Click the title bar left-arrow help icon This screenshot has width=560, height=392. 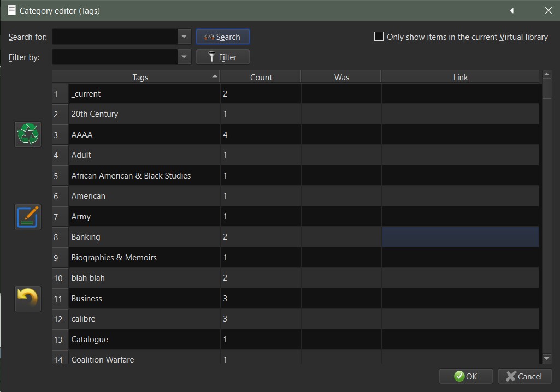pyautogui.click(x=512, y=11)
